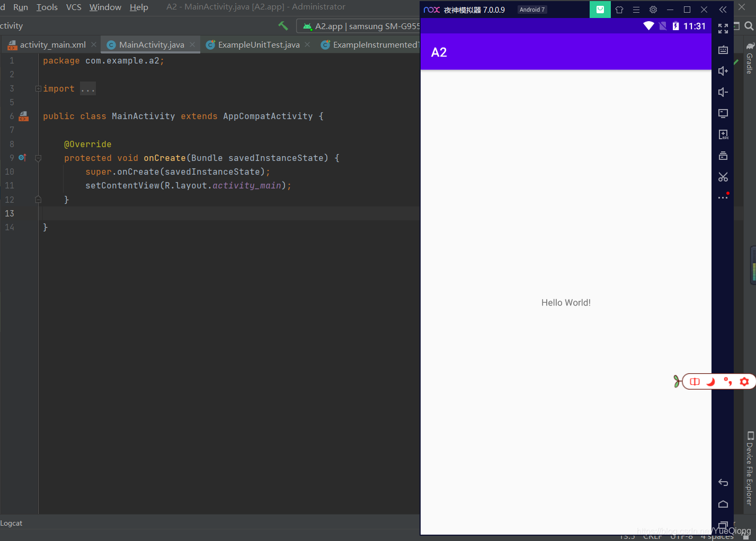Expand the folded import block
Screen dimensions: 756x541
[38, 88]
